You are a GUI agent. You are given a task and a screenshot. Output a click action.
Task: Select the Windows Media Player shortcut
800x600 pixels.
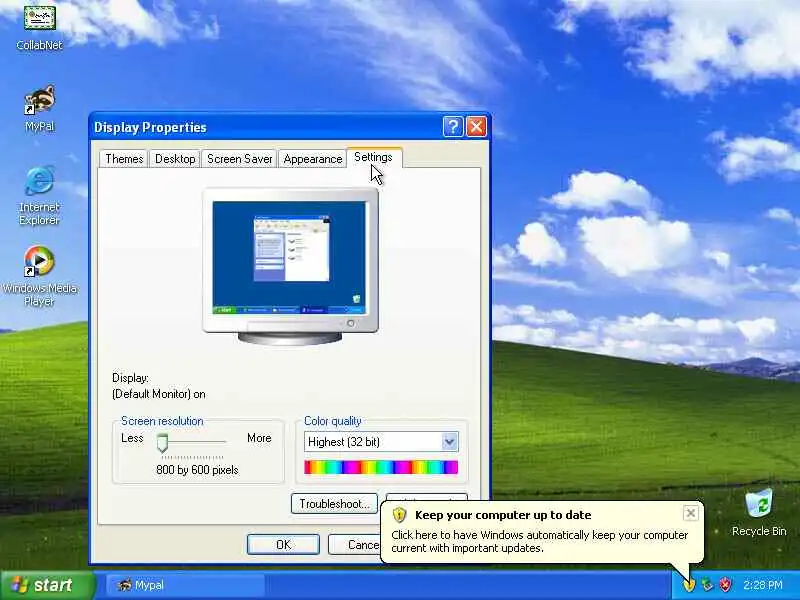tap(39, 276)
